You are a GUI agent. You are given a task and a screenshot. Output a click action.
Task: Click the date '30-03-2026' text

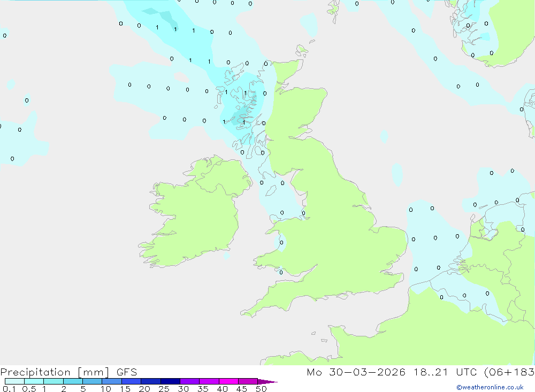[x=367, y=372]
